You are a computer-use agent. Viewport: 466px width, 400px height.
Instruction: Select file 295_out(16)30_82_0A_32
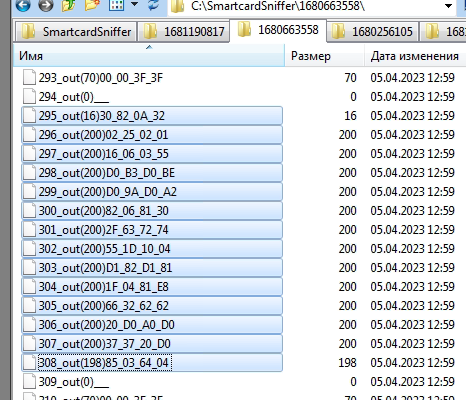(152, 116)
